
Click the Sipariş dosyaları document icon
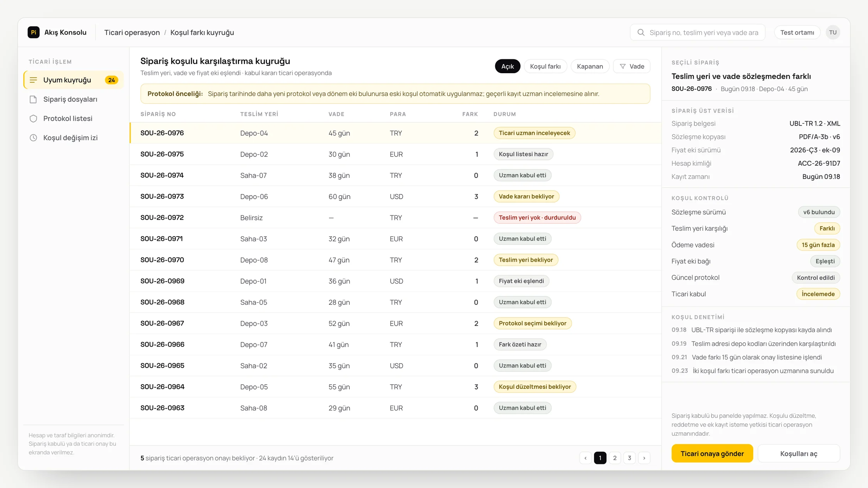click(33, 99)
